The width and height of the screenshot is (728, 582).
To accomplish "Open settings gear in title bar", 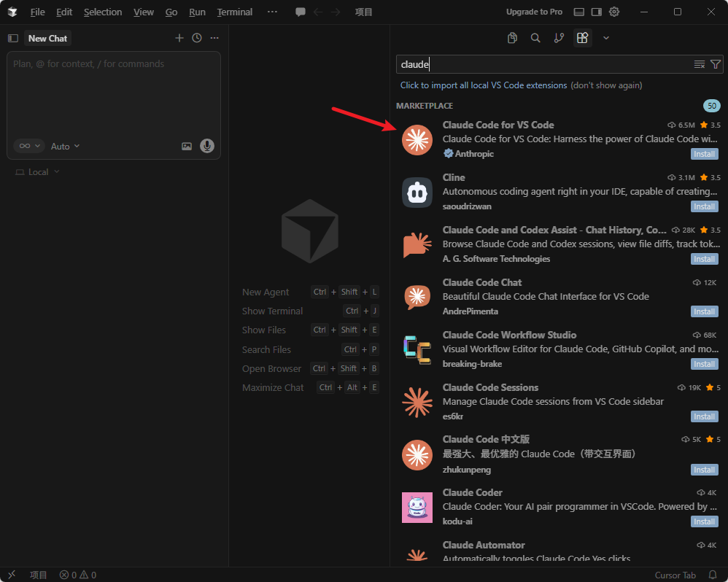I will [x=614, y=12].
